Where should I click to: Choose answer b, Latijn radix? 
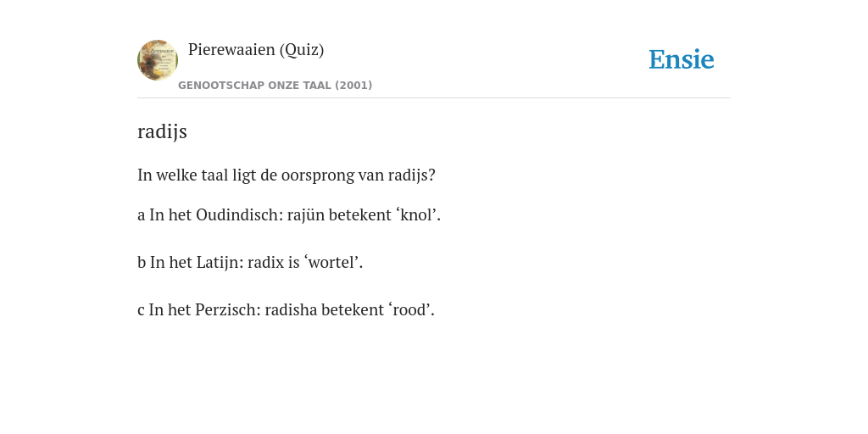click(x=250, y=263)
